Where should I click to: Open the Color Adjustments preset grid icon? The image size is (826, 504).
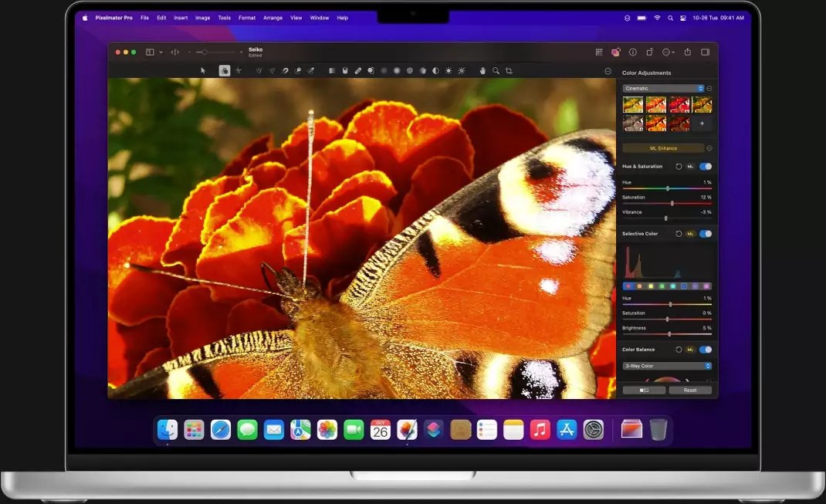pyautogui.click(x=599, y=52)
